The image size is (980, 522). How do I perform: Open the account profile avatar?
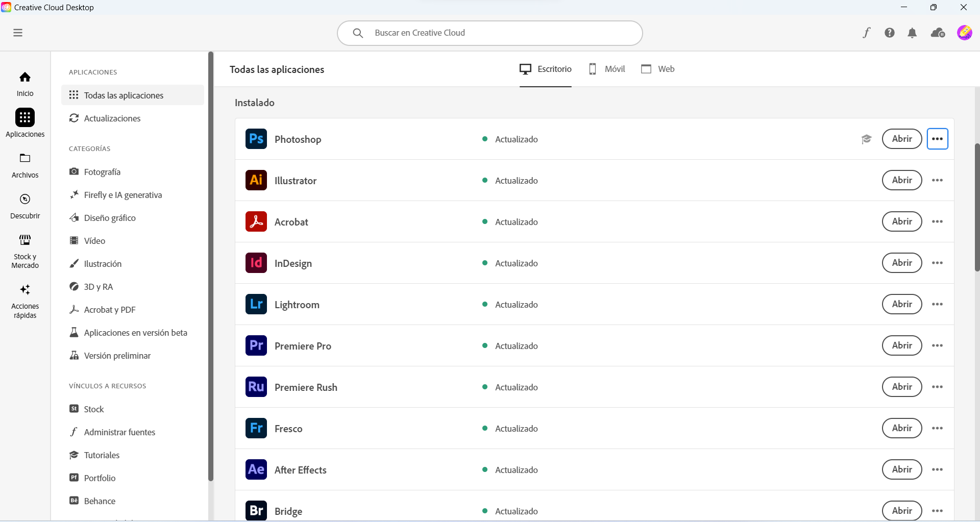point(966,33)
